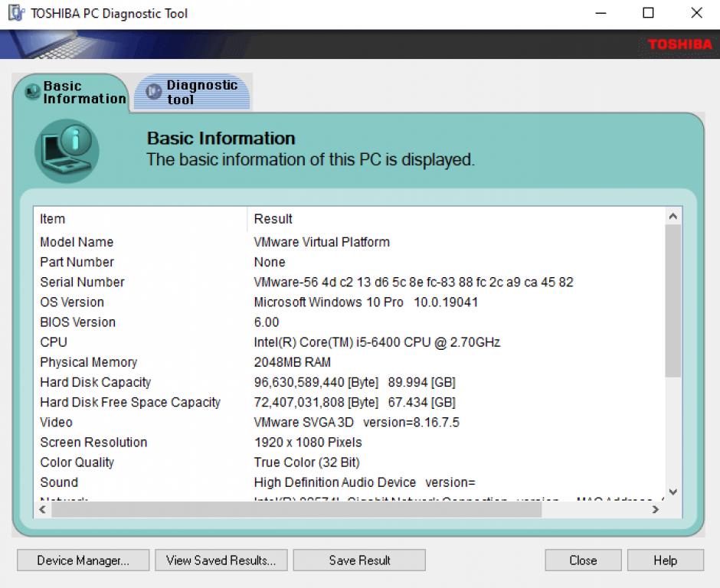Click the right arrow of horizontal scrollbar
The image size is (720, 588).
(x=656, y=509)
